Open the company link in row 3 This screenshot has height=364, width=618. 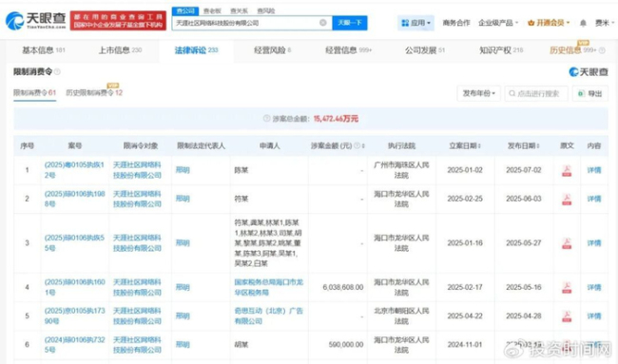click(x=137, y=242)
